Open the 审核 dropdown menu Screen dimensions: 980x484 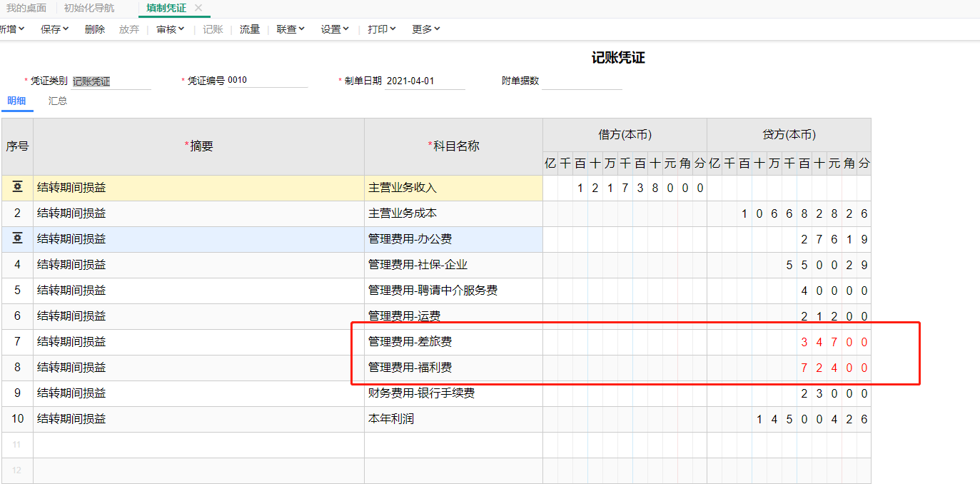click(171, 29)
